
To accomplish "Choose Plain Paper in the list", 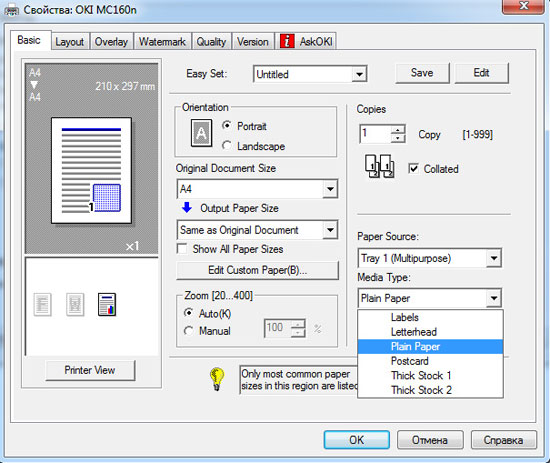I will pyautogui.click(x=430, y=347).
